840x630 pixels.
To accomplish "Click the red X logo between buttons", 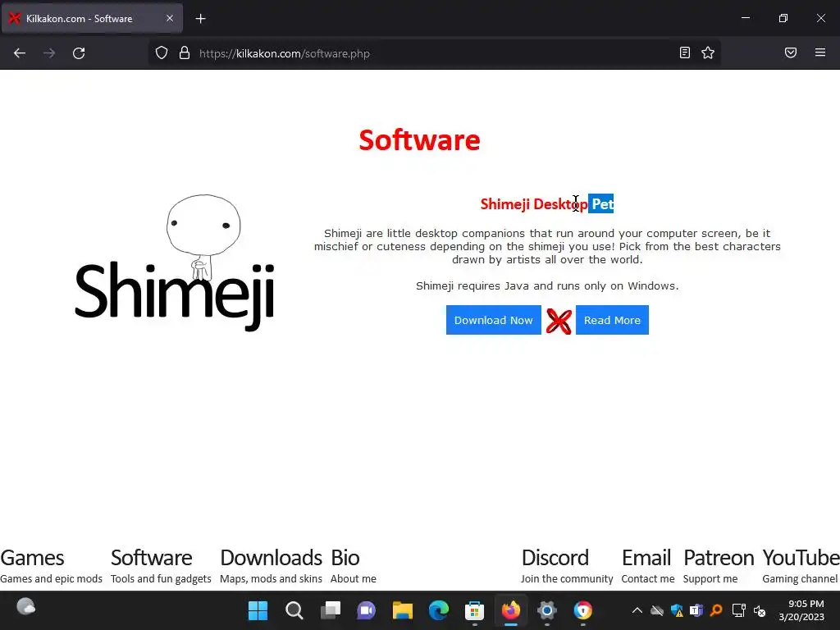I will coord(559,321).
